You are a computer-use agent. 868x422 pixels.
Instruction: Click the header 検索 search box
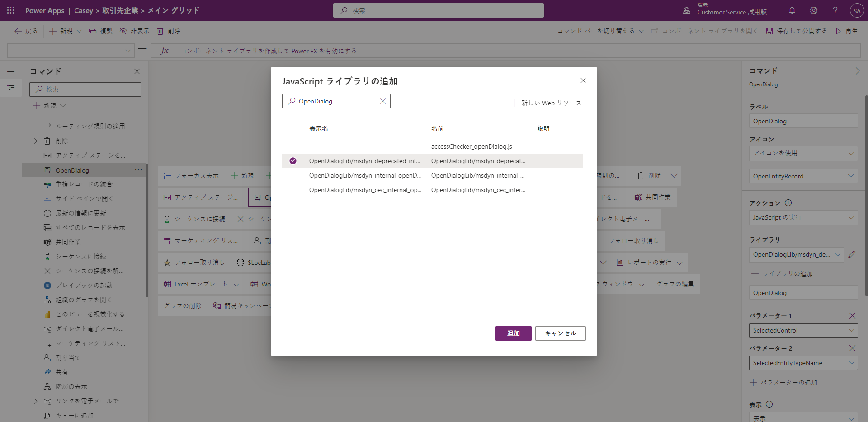click(x=438, y=10)
